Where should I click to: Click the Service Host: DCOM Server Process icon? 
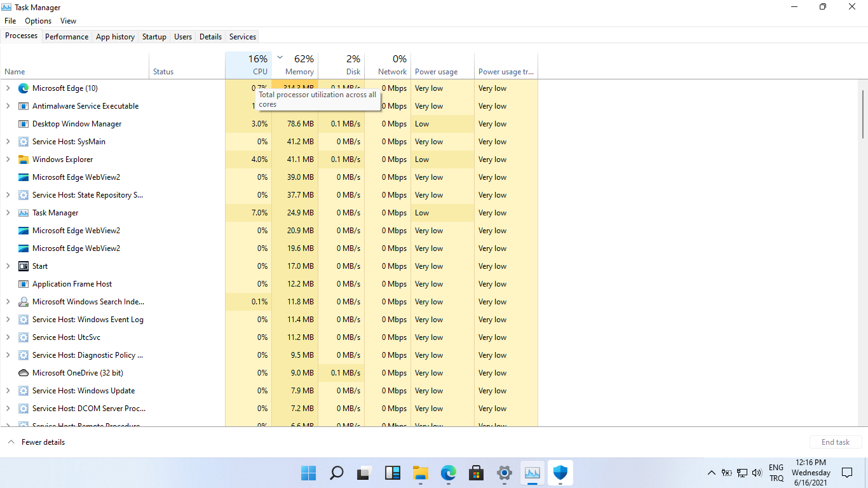coord(24,409)
